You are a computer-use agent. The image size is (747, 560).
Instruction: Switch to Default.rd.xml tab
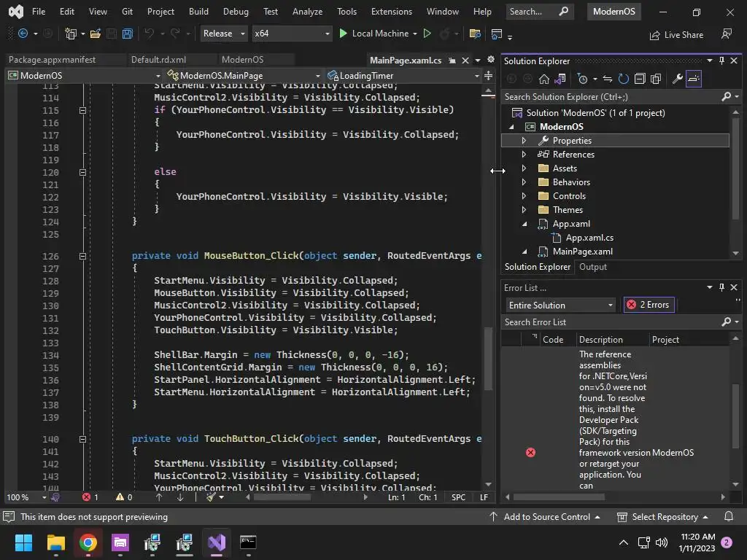coord(158,60)
